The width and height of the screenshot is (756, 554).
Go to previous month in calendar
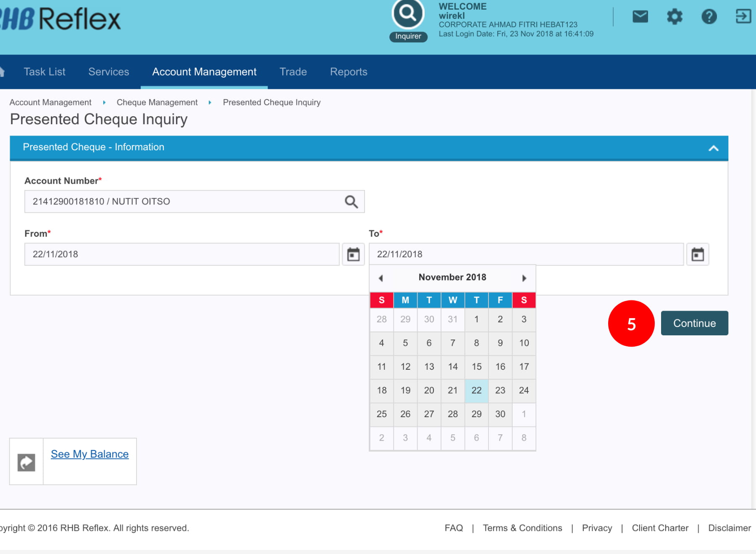tap(381, 278)
